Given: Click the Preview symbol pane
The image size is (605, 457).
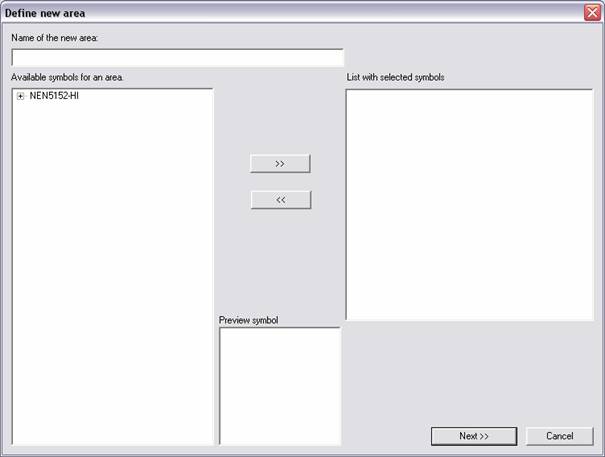Looking at the screenshot, I should click(x=279, y=385).
